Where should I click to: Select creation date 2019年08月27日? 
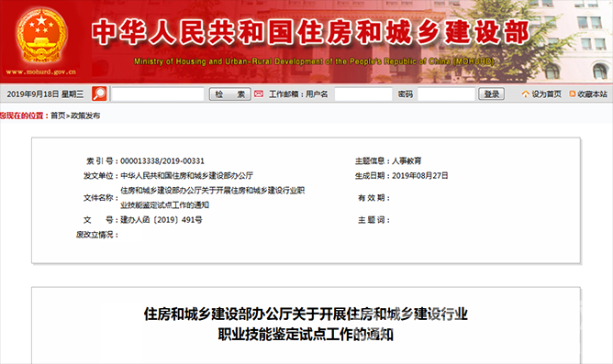coord(420,176)
